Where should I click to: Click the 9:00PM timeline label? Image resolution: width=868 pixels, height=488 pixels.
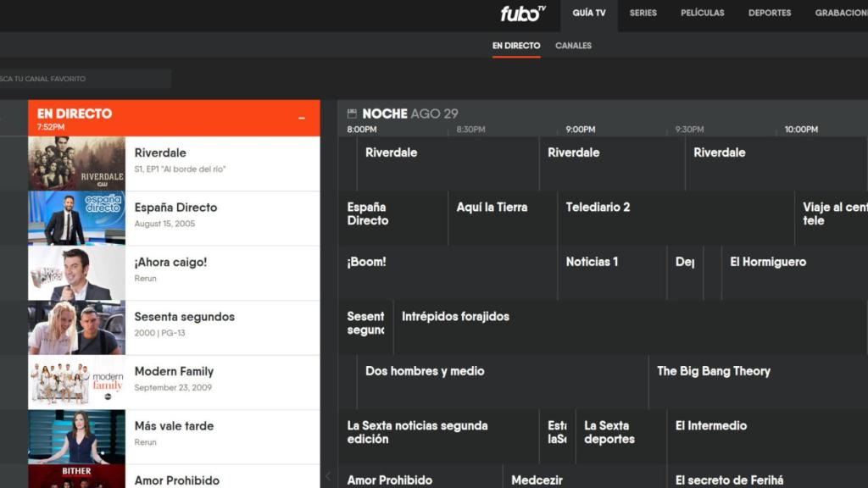pos(580,129)
